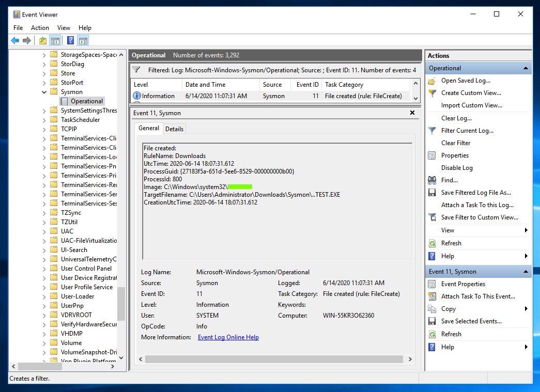Click the Filter Current Log funnel icon

(x=433, y=131)
